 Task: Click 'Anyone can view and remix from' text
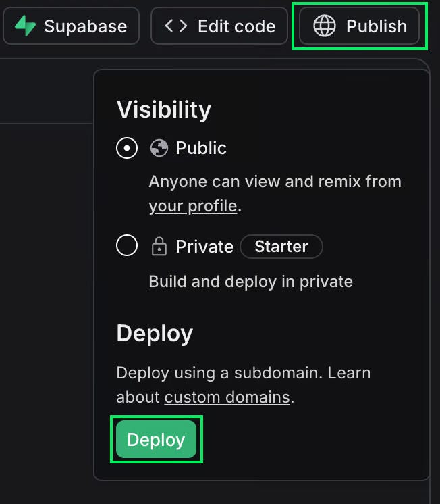[275, 182]
